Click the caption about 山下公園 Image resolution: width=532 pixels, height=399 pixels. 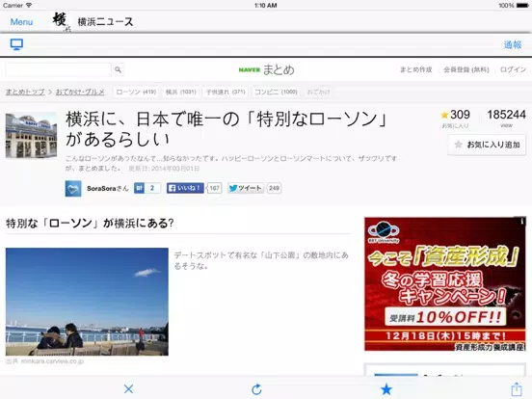click(261, 260)
